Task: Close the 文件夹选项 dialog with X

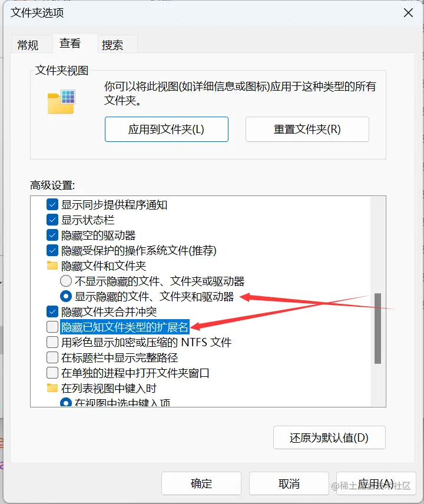Action: tap(408, 13)
